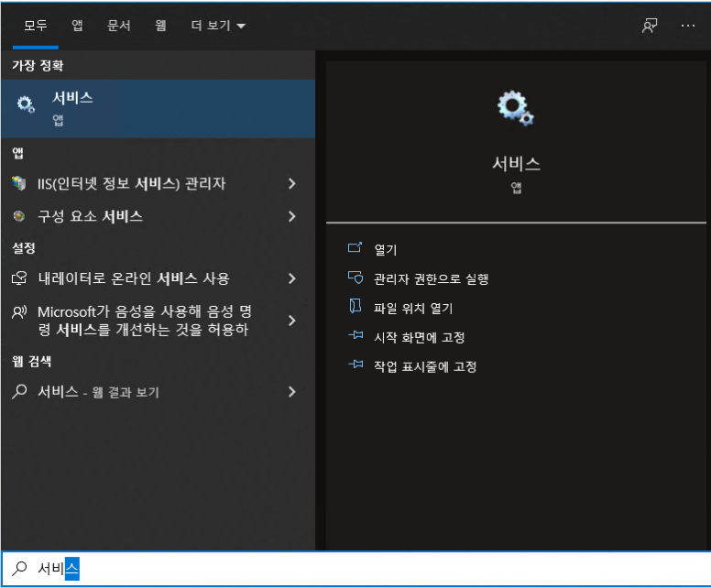Click the search magnifier icon in the search box

[19, 568]
